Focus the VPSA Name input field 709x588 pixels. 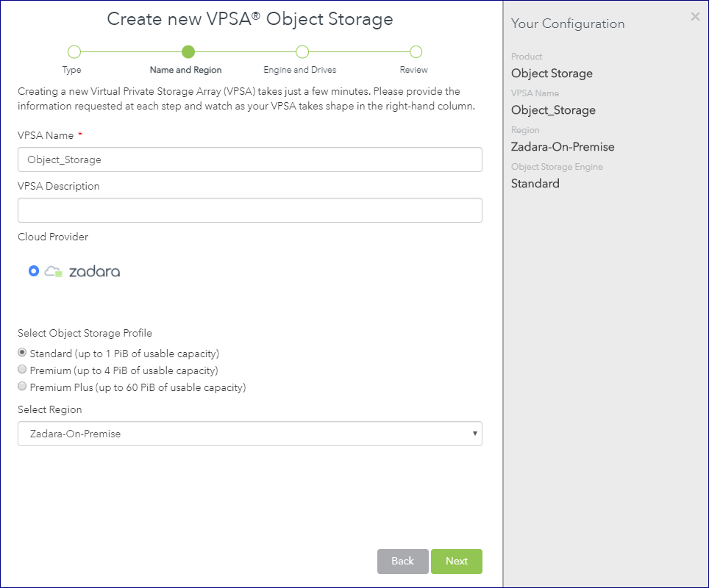pyautogui.click(x=250, y=159)
